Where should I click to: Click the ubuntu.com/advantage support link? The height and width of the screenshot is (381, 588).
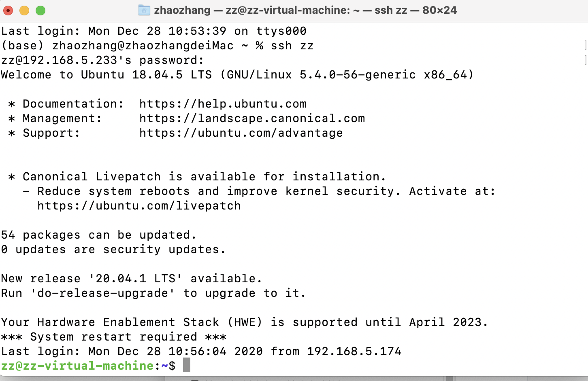(x=241, y=133)
